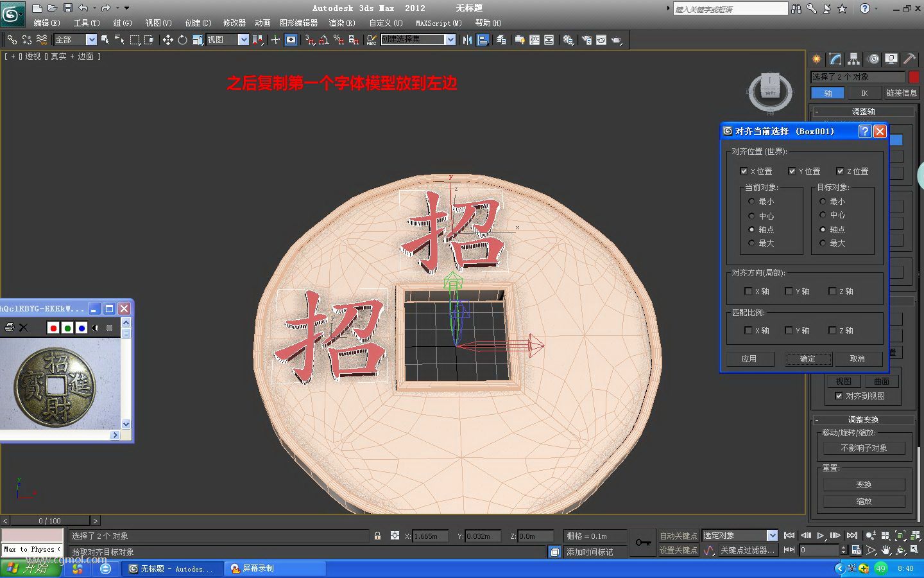Open the 渲染(R) menu

click(342, 23)
